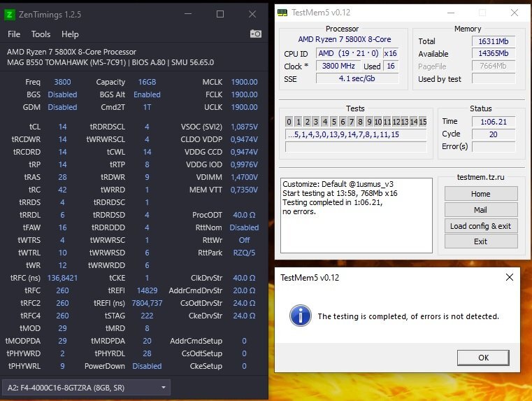Close the TestMem5 main window
Image resolution: width=532 pixels, height=401 pixels.
[514, 13]
